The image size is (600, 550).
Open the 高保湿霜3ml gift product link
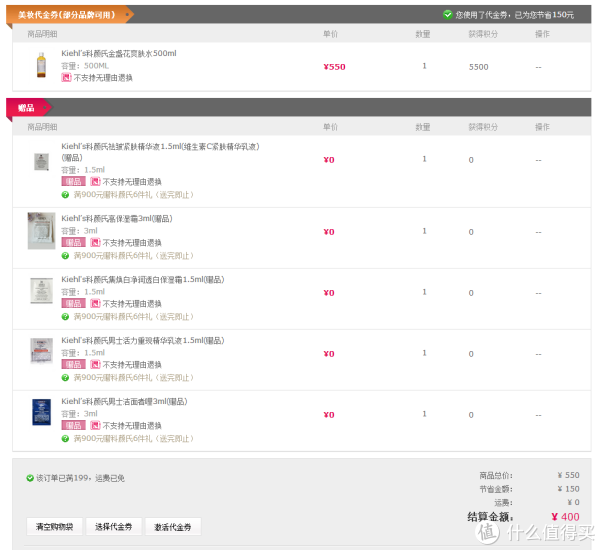click(x=117, y=219)
